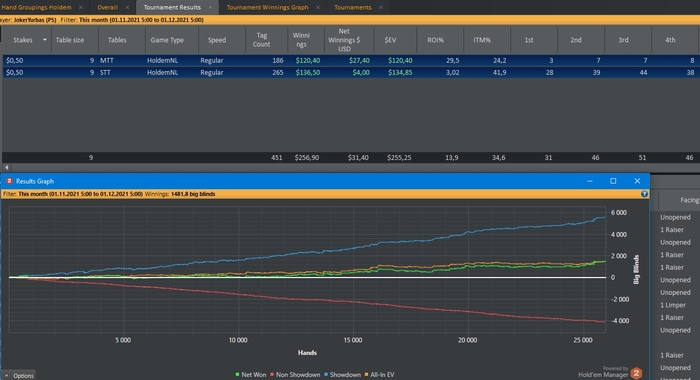
Task: Toggle the Net Won legend series
Action: (x=250, y=375)
